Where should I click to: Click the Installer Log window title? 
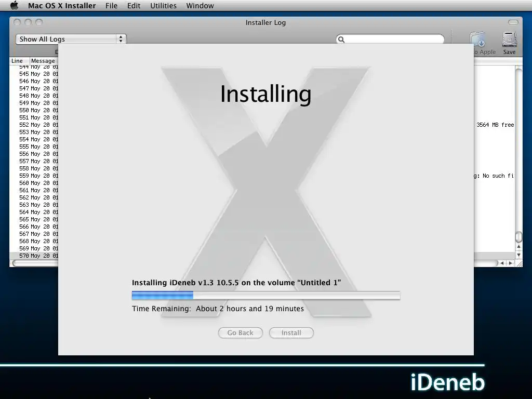point(265,22)
